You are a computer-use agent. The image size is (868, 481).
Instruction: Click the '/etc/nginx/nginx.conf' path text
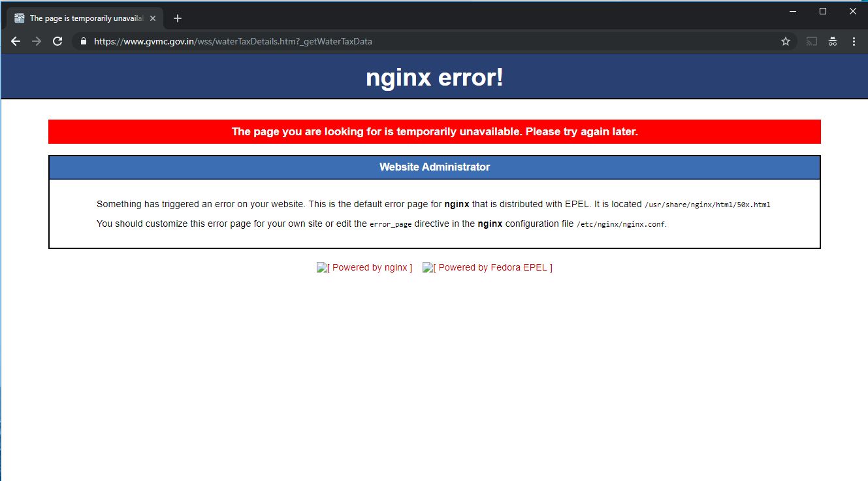[620, 224]
